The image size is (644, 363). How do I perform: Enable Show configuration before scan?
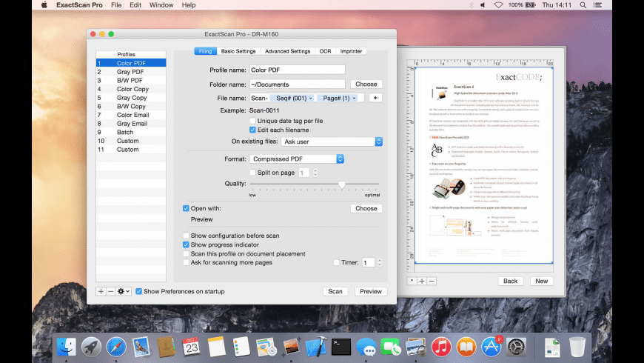[x=186, y=236]
